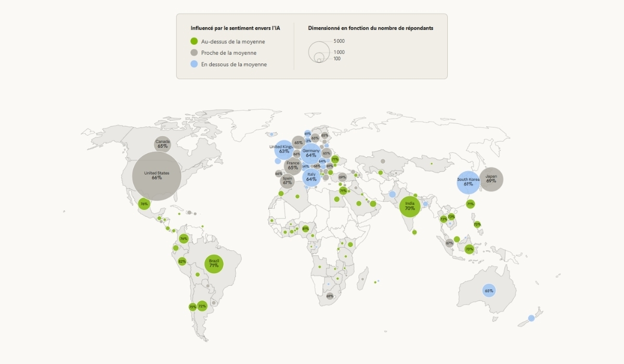Click the Mexico 76% green bubble
Screen dimensions: 624x364
point(144,204)
